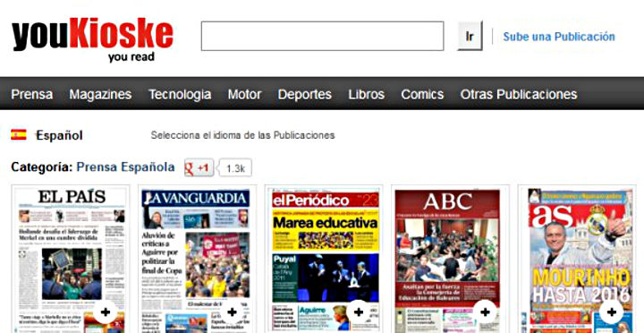644x333 pixels.
Task: Open the youKioske logo homepage
Action: (92, 39)
